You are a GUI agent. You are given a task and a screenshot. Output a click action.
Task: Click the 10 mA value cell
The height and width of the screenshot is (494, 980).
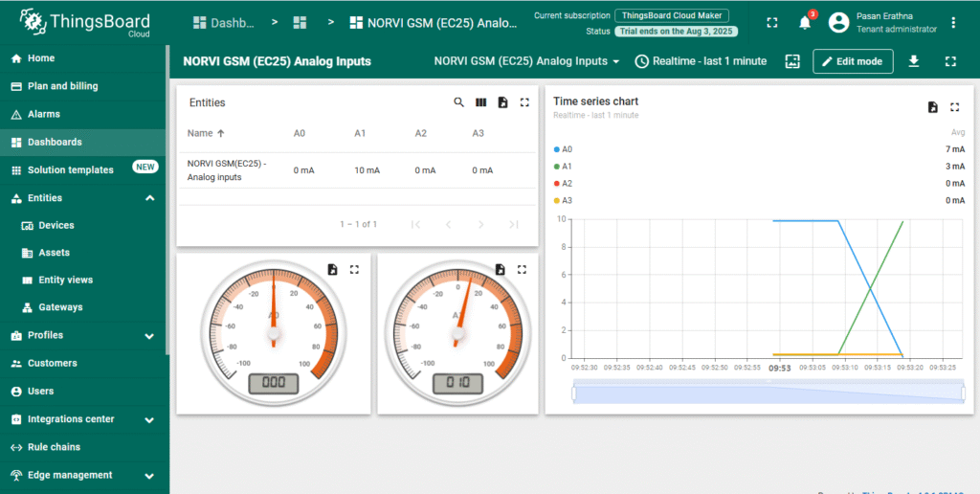coord(367,170)
